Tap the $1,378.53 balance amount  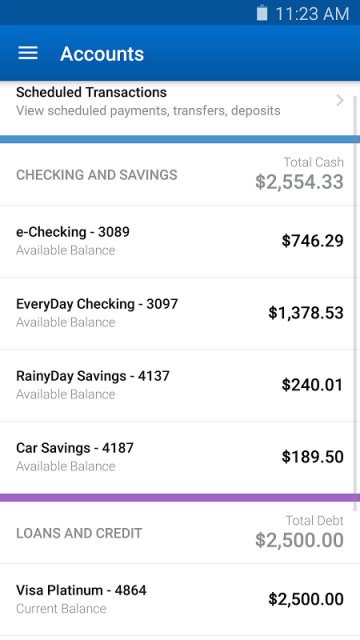click(306, 313)
